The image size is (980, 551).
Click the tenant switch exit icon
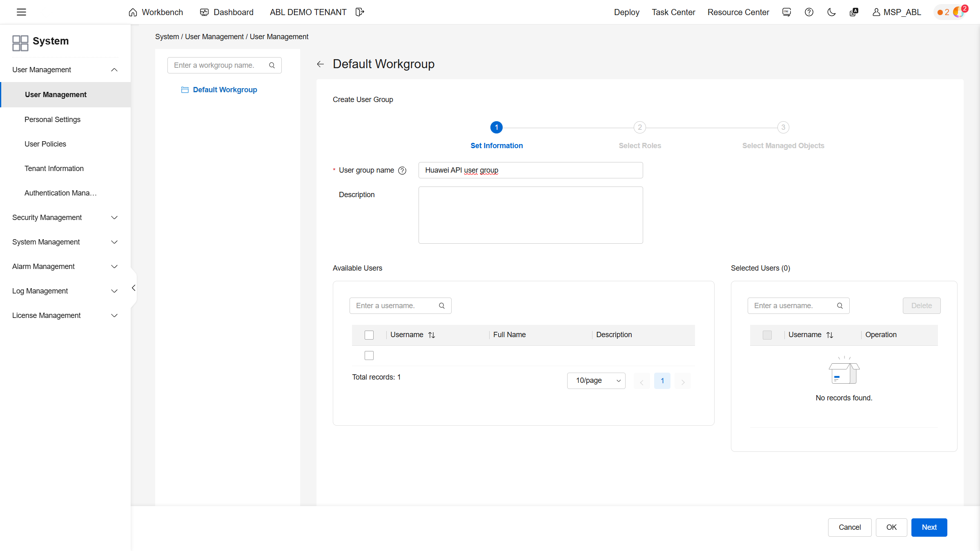(359, 12)
